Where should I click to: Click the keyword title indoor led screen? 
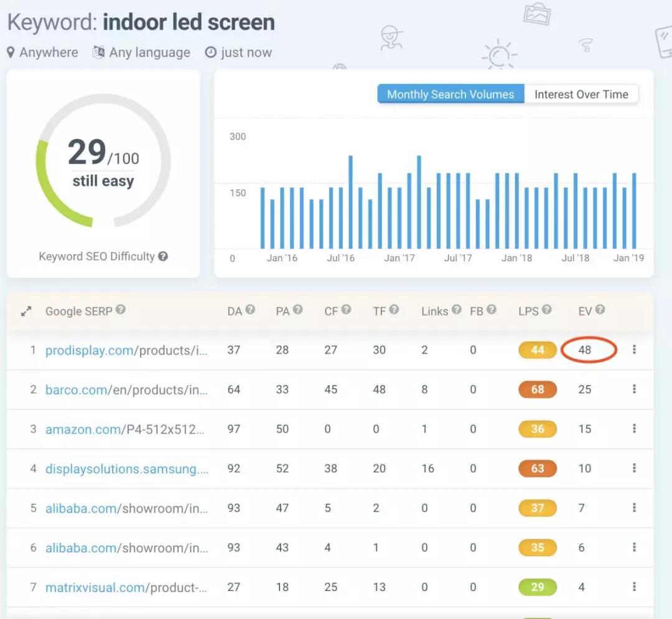point(189,22)
